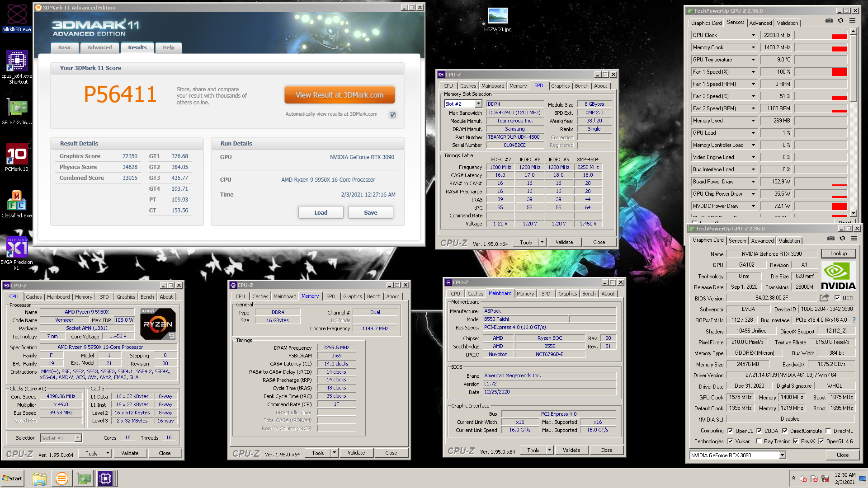The width and height of the screenshot is (868, 488).
Task: Click the Load button in Run Details
Action: point(321,212)
